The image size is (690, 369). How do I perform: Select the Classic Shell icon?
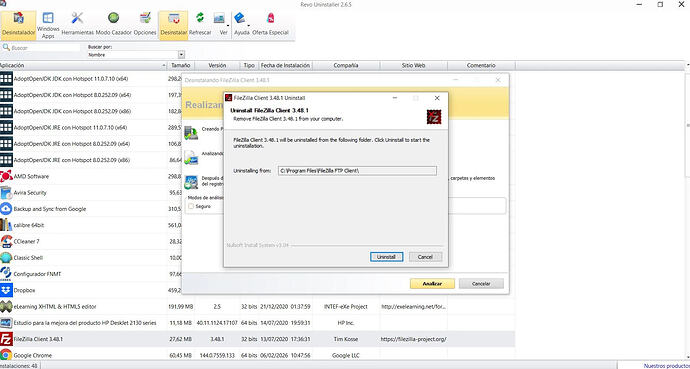(x=6, y=258)
